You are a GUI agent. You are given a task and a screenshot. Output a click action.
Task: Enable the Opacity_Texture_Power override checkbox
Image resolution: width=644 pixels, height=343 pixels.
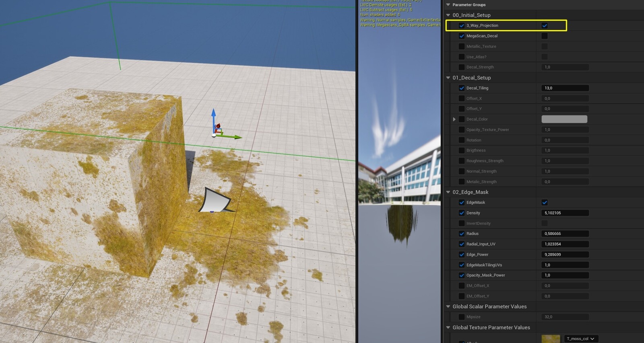click(x=462, y=129)
